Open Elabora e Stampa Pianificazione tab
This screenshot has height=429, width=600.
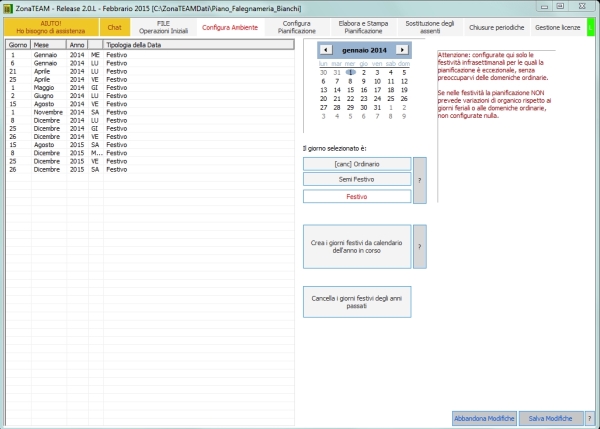tap(363, 27)
